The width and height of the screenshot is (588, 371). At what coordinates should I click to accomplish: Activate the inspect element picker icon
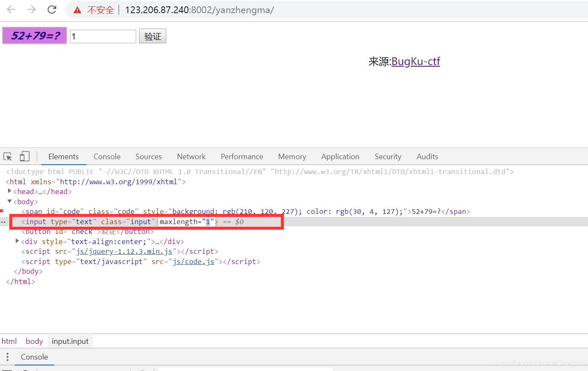point(8,157)
